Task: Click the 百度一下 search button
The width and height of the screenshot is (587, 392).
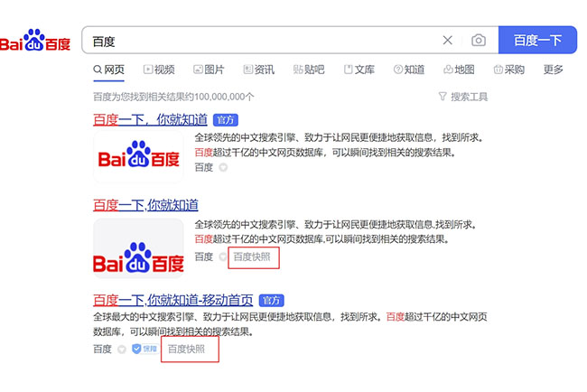Action: (x=537, y=40)
